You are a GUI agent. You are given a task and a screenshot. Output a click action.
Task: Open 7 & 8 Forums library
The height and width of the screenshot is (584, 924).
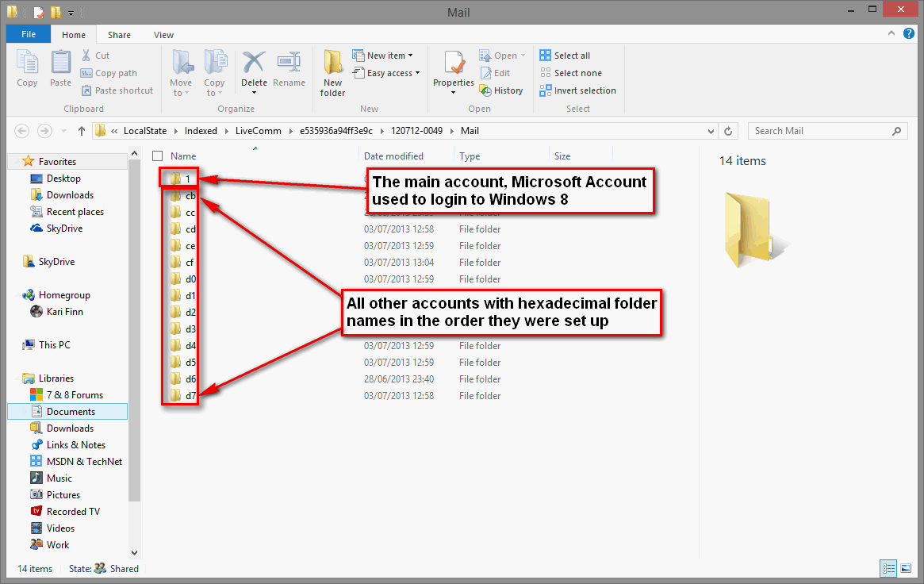pyautogui.click(x=67, y=395)
